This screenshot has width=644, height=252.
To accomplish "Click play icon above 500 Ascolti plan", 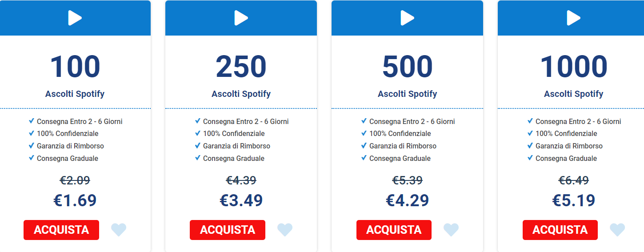I will (407, 18).
